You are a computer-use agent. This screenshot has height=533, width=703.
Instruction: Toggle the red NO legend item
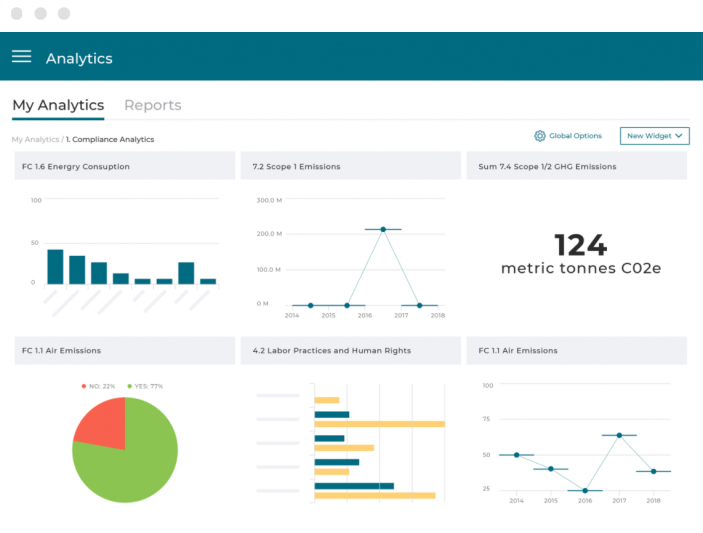99,386
